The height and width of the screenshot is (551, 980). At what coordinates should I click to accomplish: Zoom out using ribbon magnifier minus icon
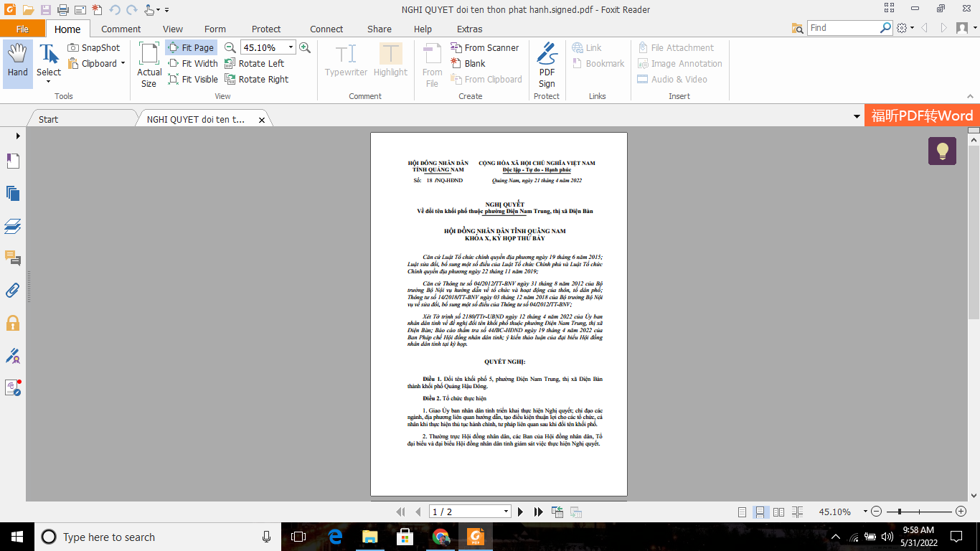click(230, 47)
